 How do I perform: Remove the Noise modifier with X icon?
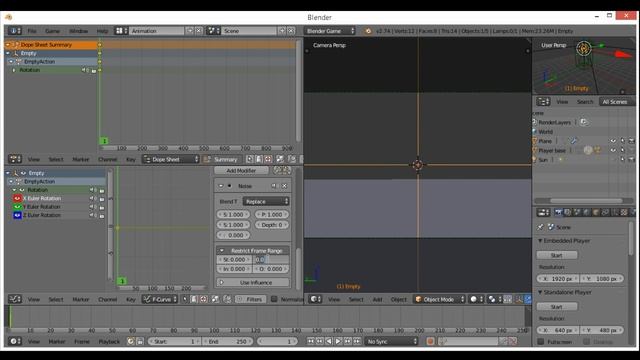tap(284, 186)
